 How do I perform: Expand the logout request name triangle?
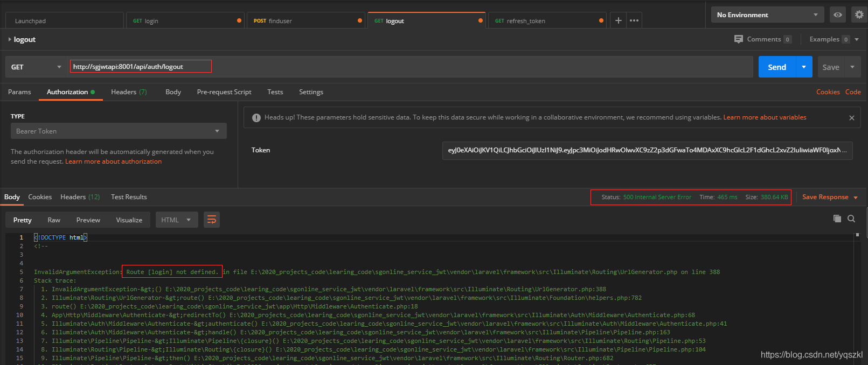(x=10, y=39)
